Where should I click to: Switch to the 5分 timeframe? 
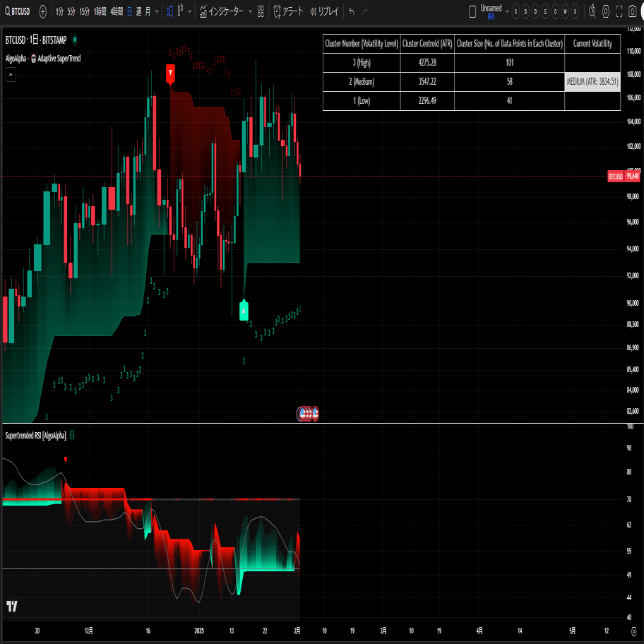71,11
